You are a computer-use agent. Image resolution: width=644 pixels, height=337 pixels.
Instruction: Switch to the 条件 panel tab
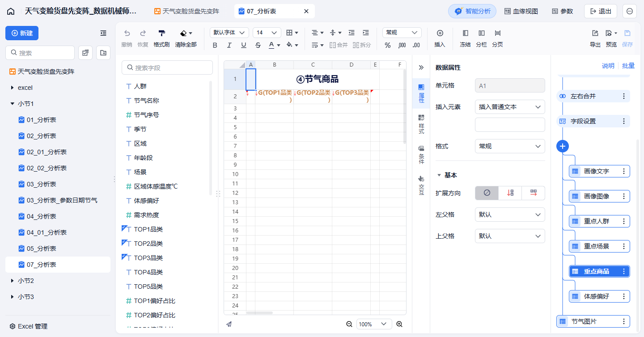421,155
